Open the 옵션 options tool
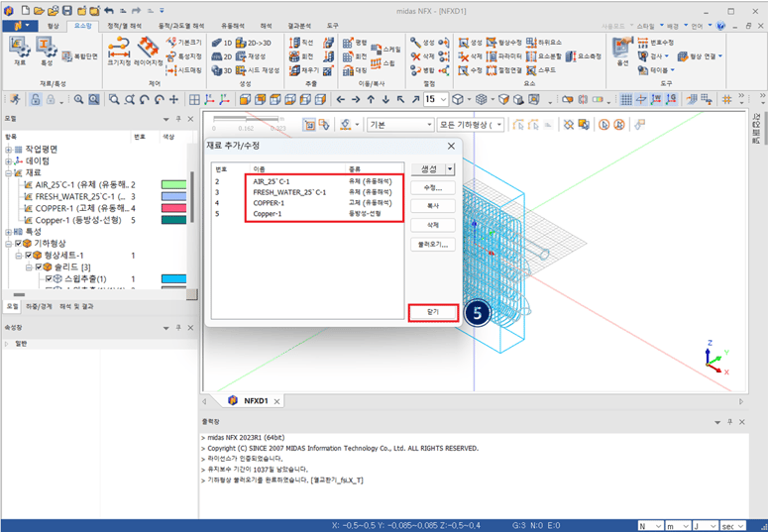The width and height of the screenshot is (768, 532). point(622,51)
